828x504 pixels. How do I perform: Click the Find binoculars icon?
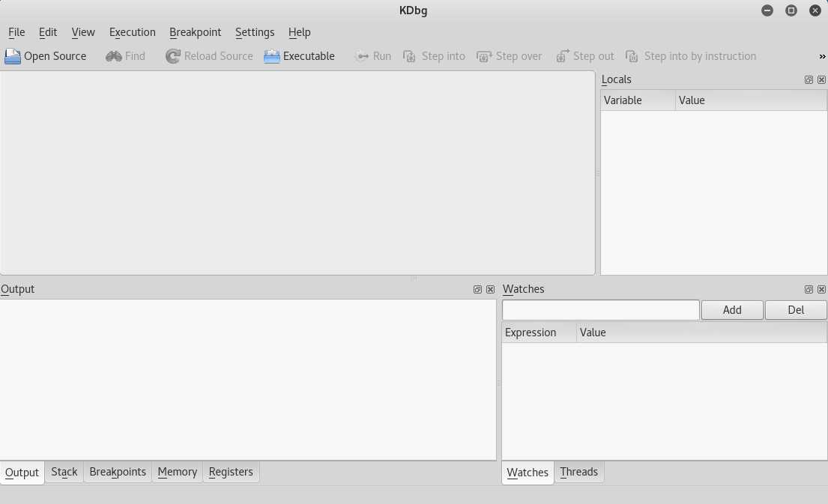(114, 56)
